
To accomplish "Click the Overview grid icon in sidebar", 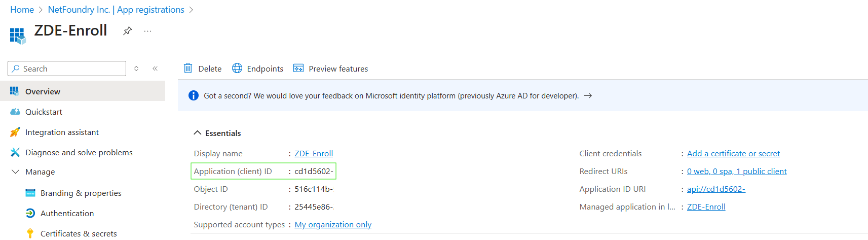I will tap(15, 91).
